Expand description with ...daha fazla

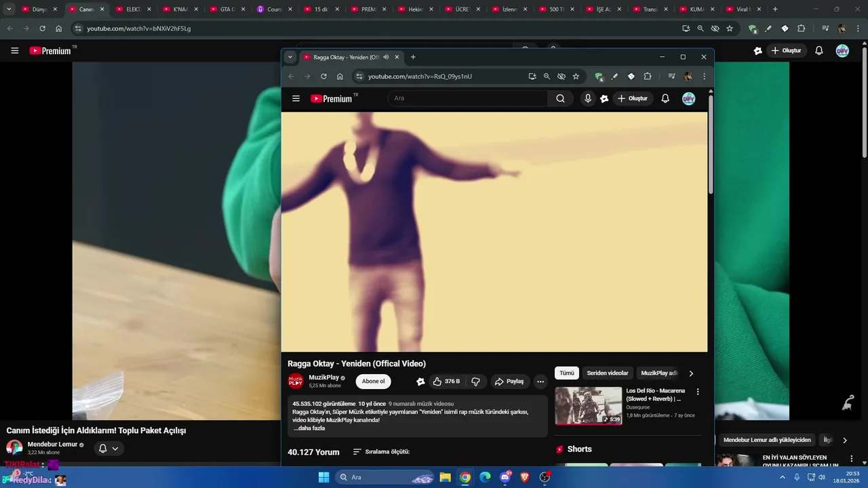309,428
